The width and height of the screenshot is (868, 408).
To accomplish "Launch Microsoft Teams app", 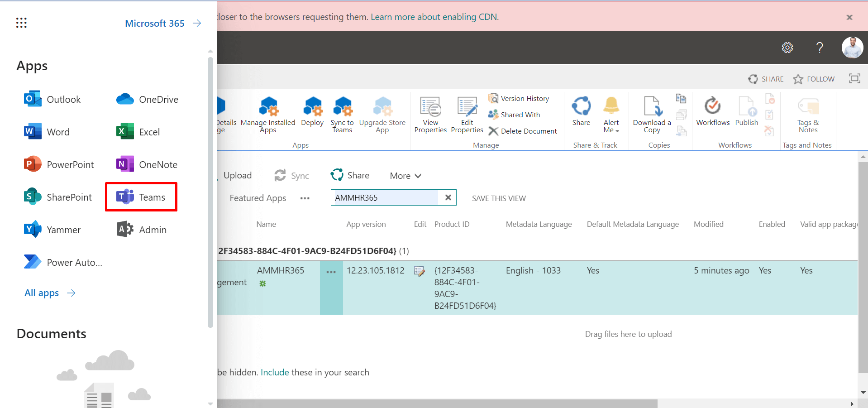I will (x=141, y=197).
